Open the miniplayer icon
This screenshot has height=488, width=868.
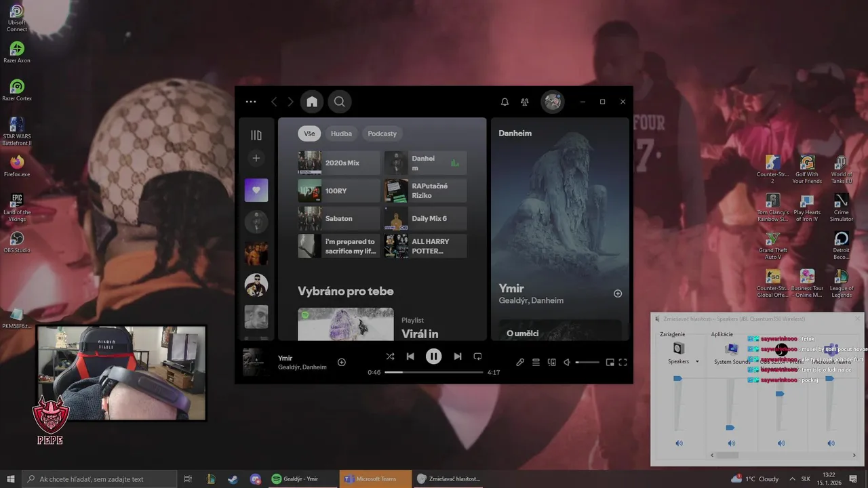[x=610, y=363]
